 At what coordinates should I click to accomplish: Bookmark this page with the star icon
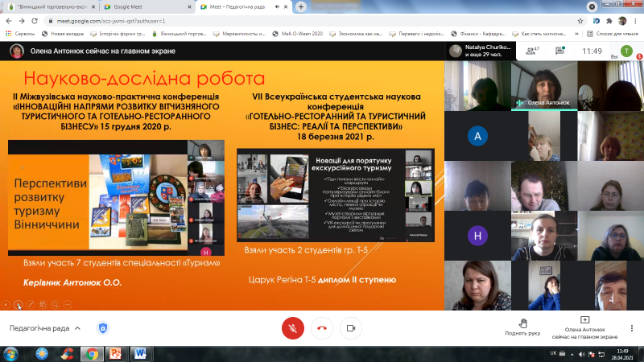pos(580,21)
